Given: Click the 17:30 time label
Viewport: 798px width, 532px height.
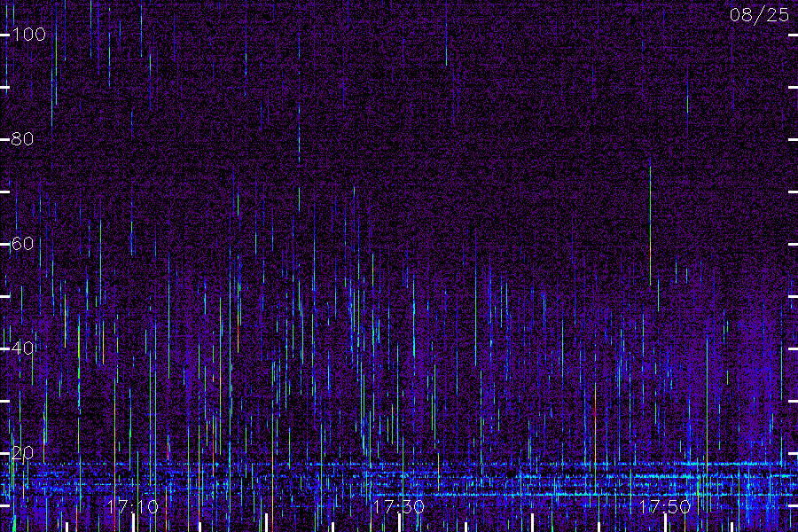Looking at the screenshot, I should tap(399, 506).
